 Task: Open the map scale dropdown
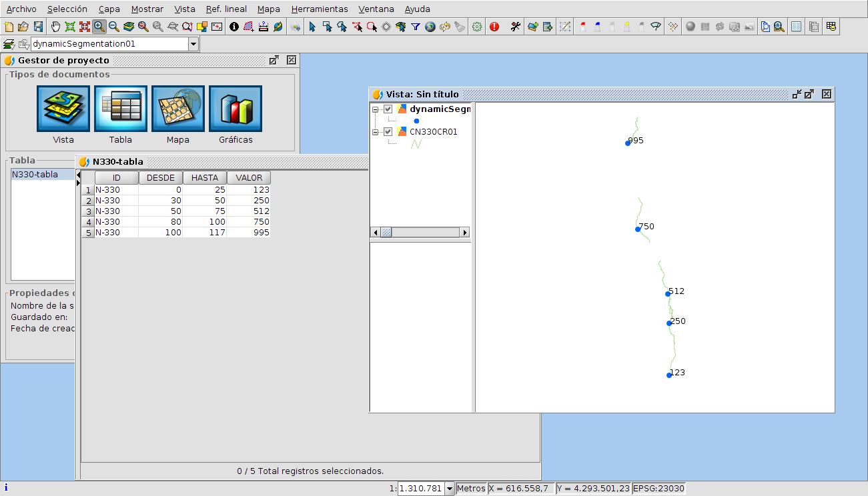click(x=450, y=489)
